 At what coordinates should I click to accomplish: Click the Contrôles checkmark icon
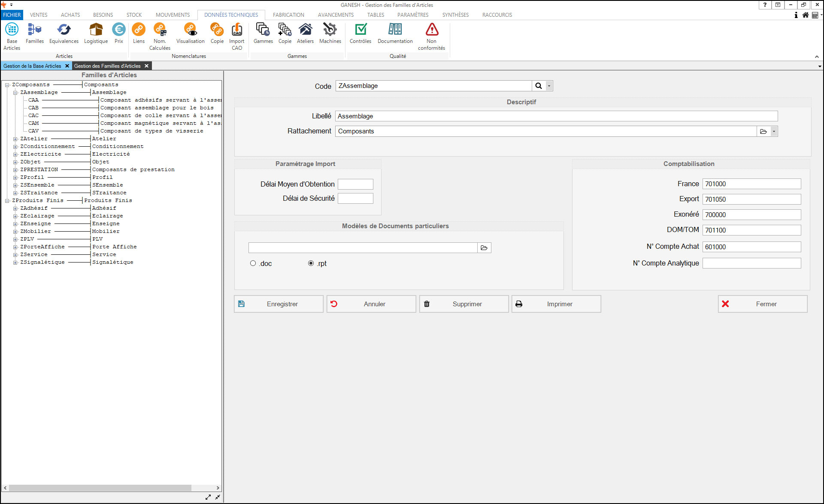360,30
